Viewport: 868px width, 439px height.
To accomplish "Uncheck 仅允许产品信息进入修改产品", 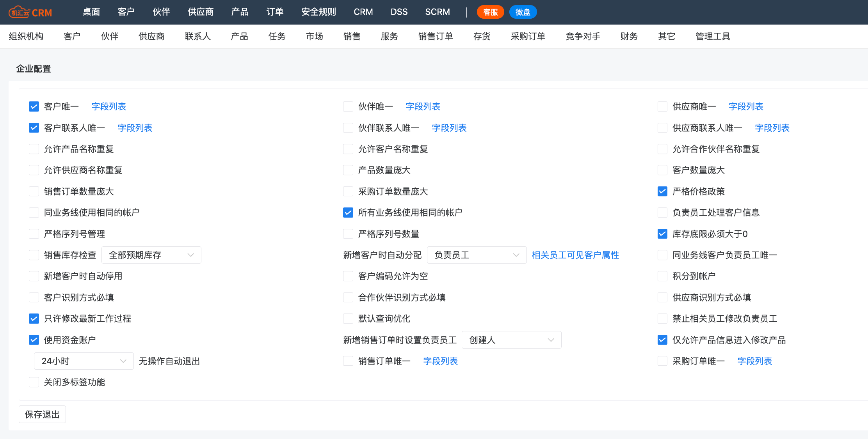I will click(x=662, y=340).
